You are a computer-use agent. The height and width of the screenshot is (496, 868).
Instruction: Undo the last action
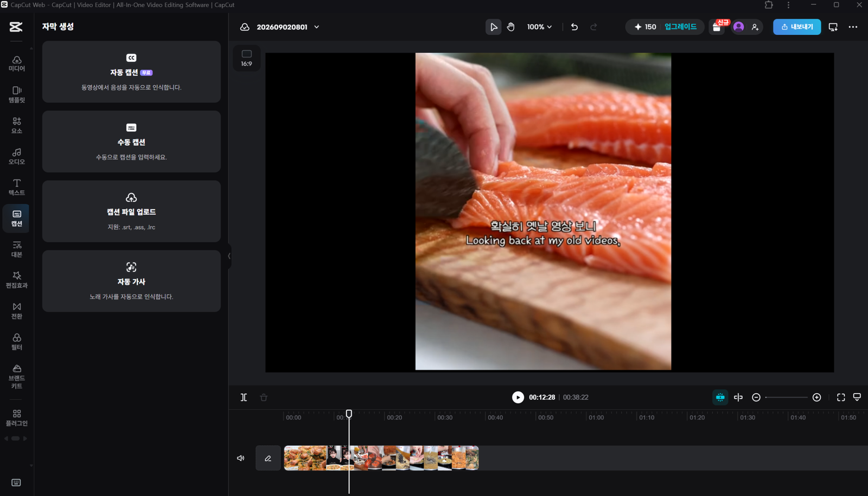(575, 27)
